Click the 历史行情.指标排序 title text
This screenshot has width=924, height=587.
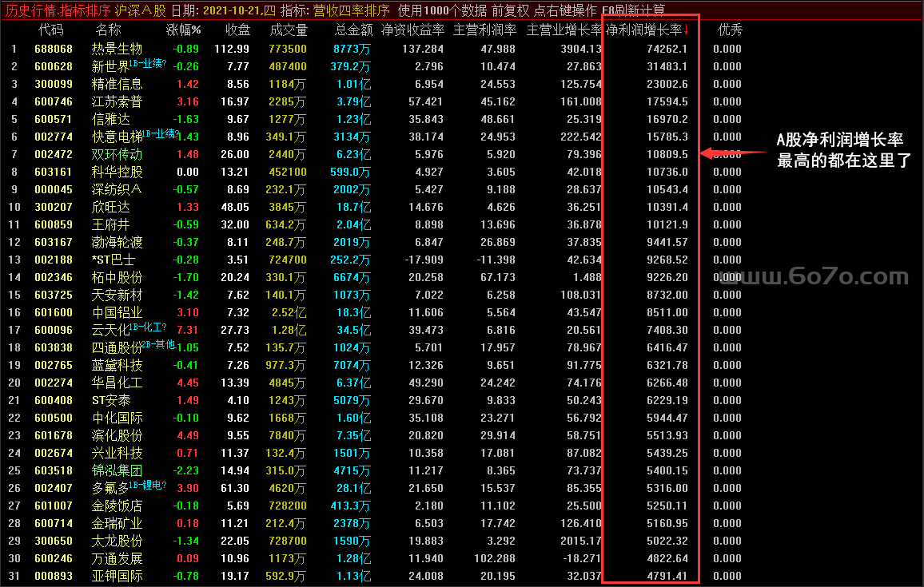click(x=58, y=10)
